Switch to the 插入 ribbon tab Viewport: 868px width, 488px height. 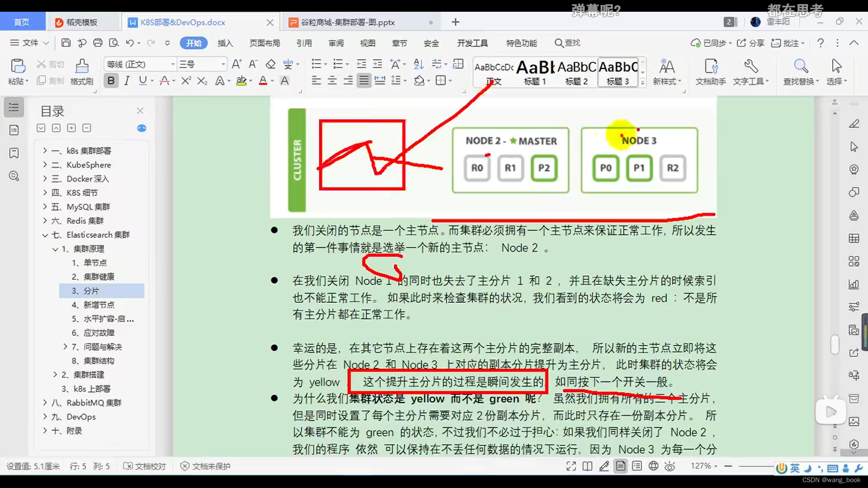coord(225,43)
